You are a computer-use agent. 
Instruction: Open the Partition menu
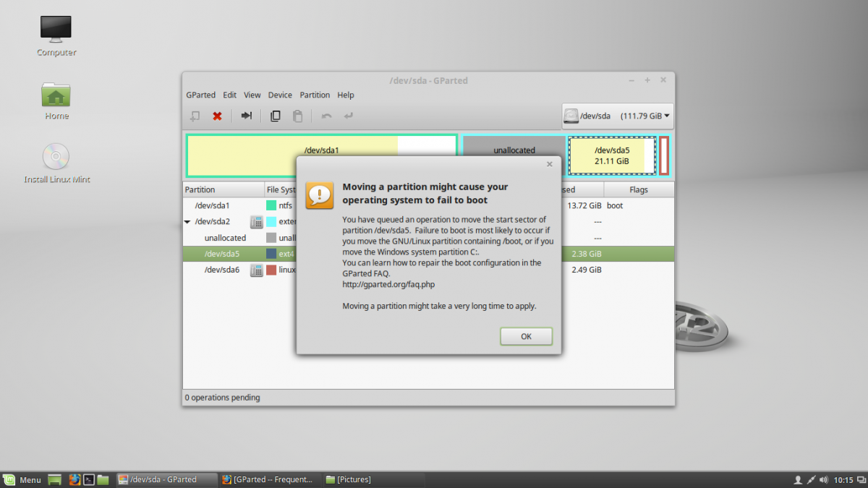tap(315, 95)
